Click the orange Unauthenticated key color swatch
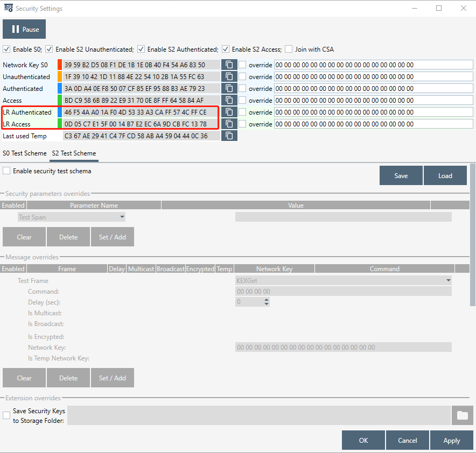Viewport: 476px width, 453px height. (60, 76)
